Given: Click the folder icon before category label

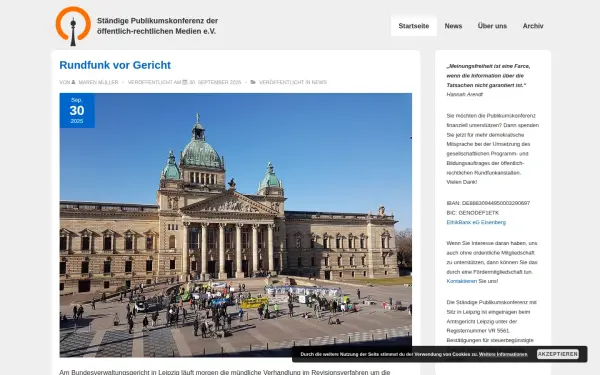Looking at the screenshot, I should (x=253, y=82).
